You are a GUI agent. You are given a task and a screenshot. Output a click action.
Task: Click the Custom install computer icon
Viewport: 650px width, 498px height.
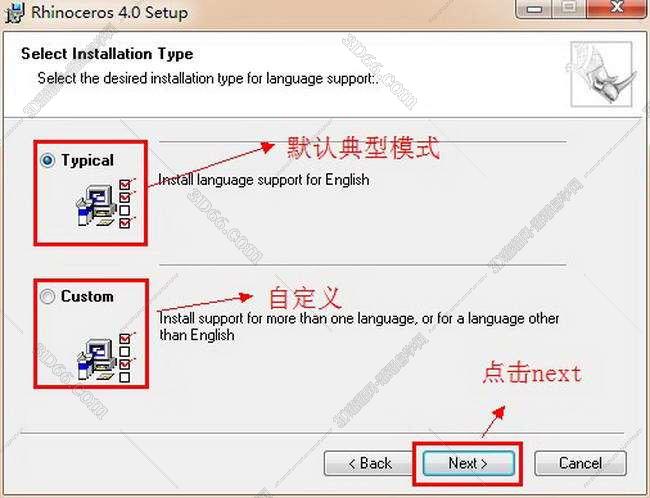click(x=104, y=352)
